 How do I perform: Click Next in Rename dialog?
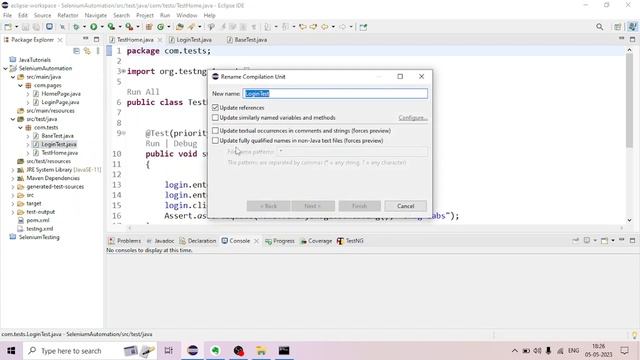pos(313,206)
